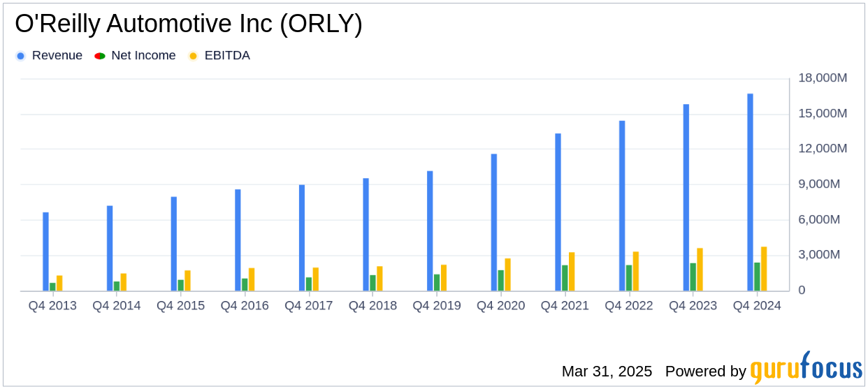Click the Q4 2015 axis label
This screenshot has width=868, height=389.
coord(180,306)
